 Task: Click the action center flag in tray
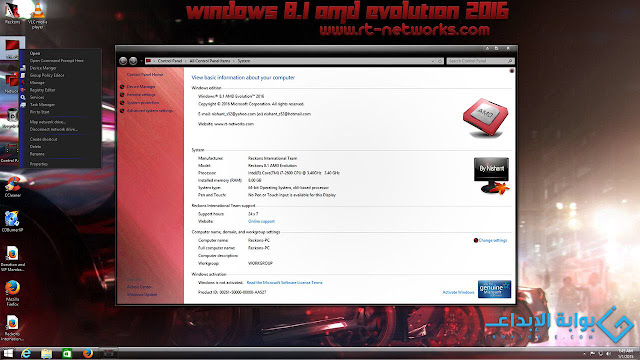coord(592,353)
